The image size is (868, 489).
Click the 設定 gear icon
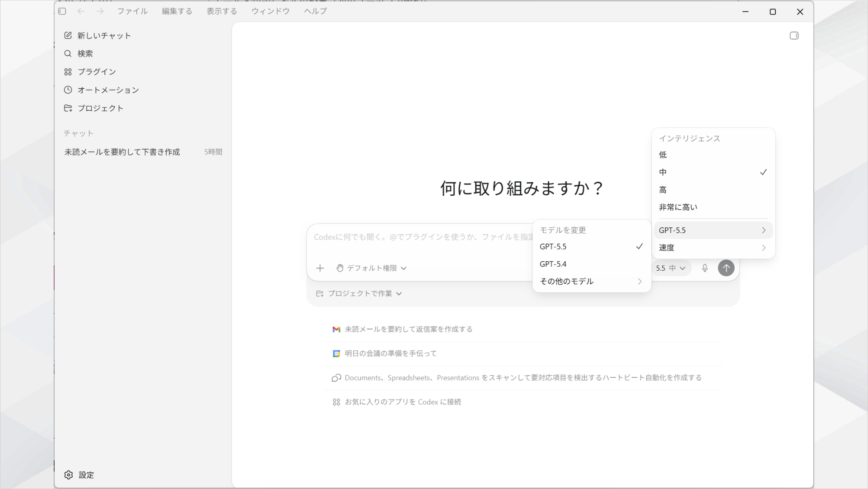coord(68,475)
